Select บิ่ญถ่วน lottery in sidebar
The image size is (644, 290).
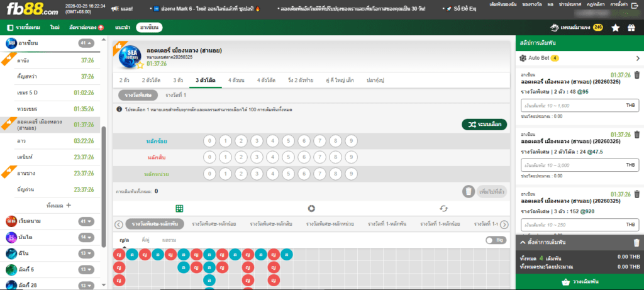50,189
